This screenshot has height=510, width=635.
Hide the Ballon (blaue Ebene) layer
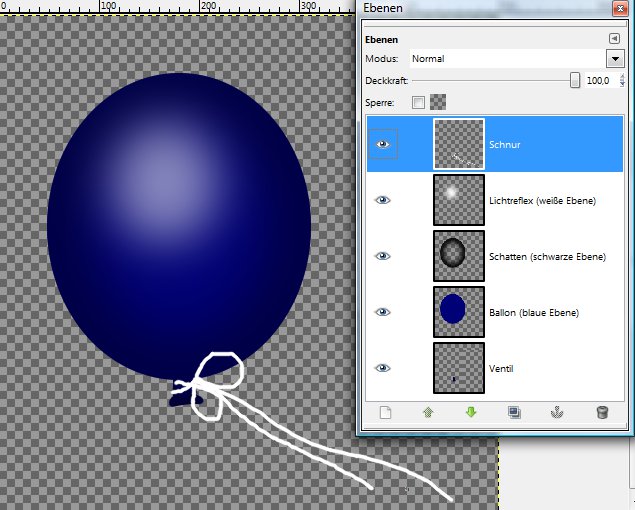click(382, 312)
